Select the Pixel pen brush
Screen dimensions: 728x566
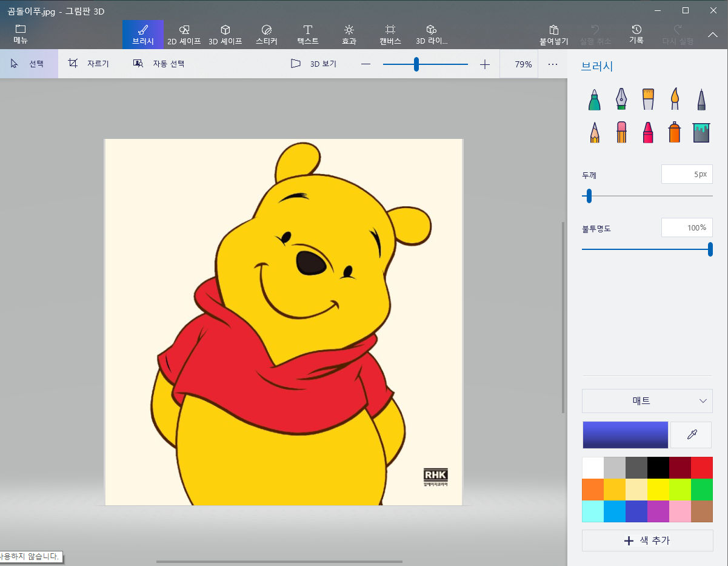pyautogui.click(x=701, y=99)
